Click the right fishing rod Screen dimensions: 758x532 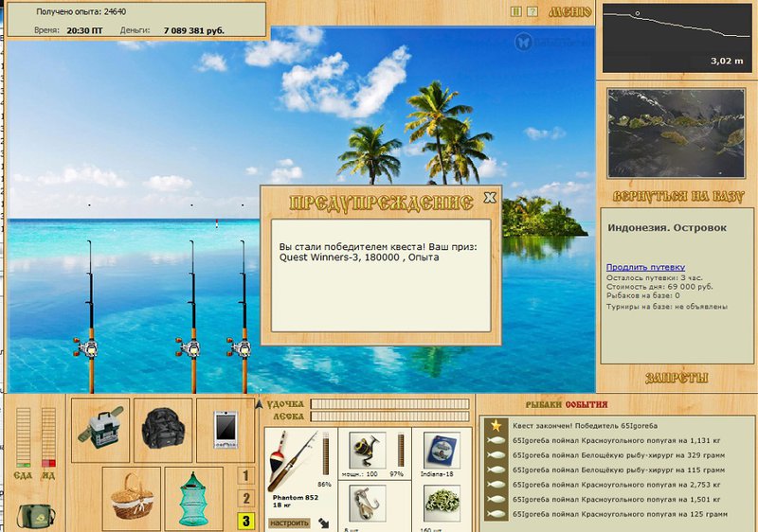point(244,316)
